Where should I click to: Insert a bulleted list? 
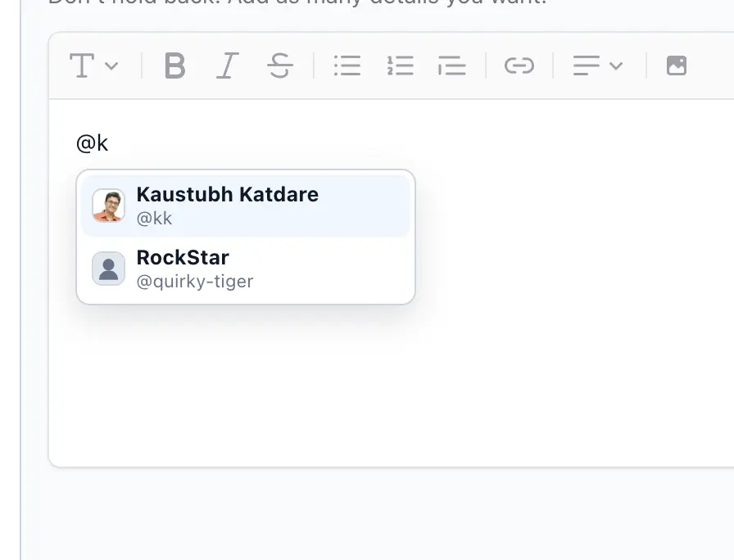coord(347,65)
